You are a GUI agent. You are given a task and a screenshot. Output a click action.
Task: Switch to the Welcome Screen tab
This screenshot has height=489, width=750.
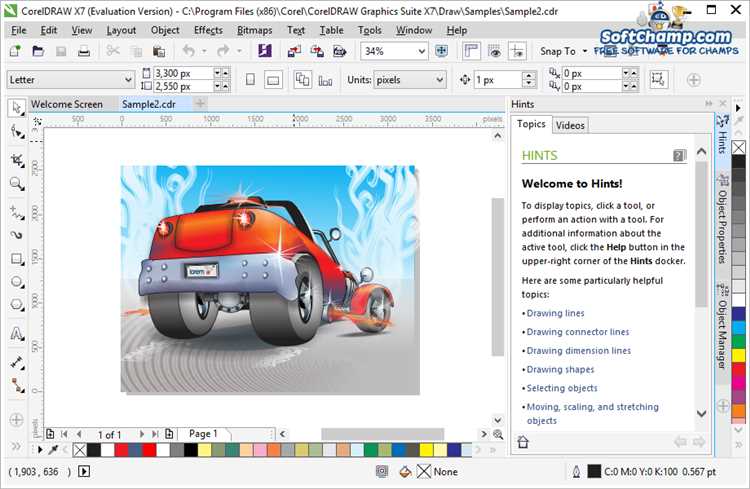[67, 104]
